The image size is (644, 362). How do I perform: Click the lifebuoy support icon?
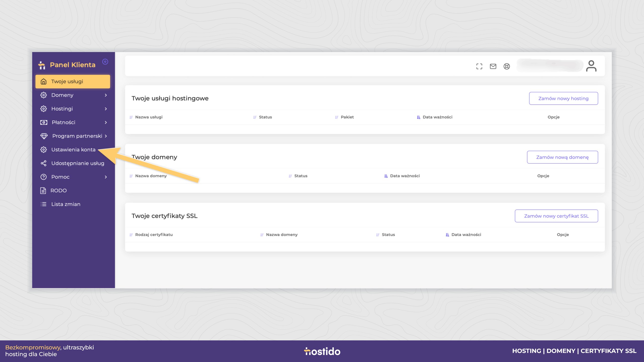(x=507, y=66)
